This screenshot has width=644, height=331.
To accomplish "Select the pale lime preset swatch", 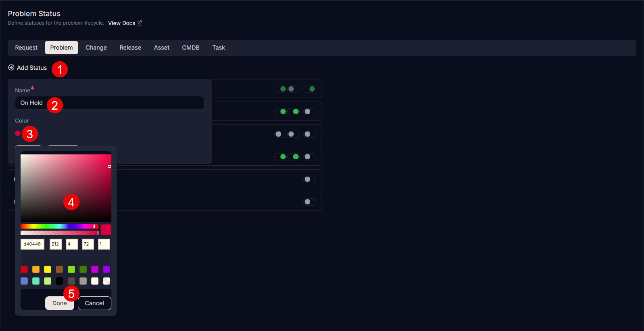I will 48,281.
